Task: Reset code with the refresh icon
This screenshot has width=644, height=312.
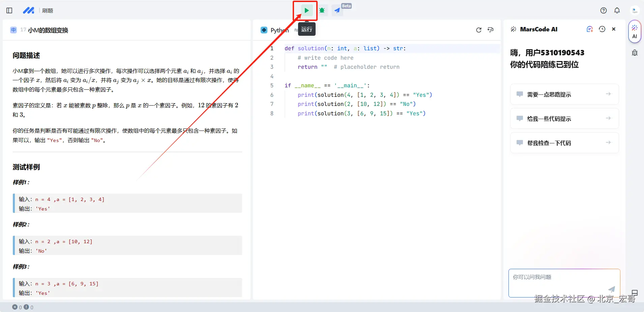Action: 479,30
